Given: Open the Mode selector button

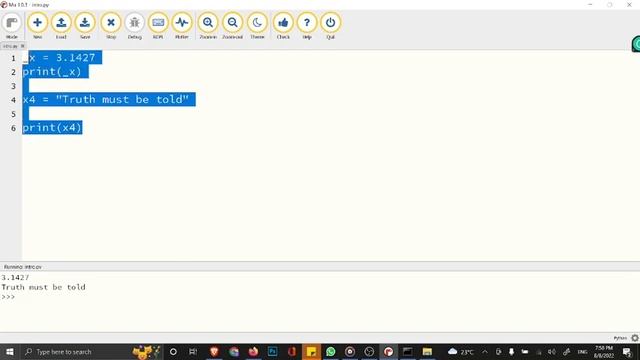Looking at the screenshot, I should 12,26.
